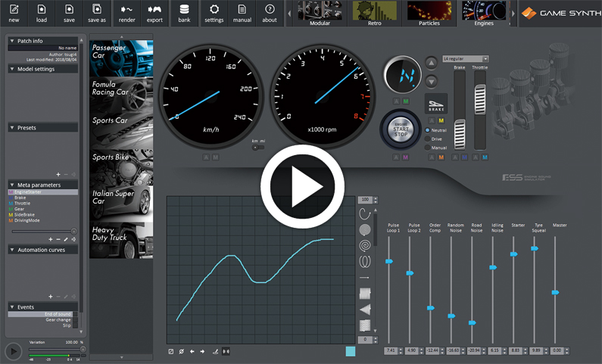Toggle the orange M under driving mode
This screenshot has width=602, height=364.
coord(441,157)
